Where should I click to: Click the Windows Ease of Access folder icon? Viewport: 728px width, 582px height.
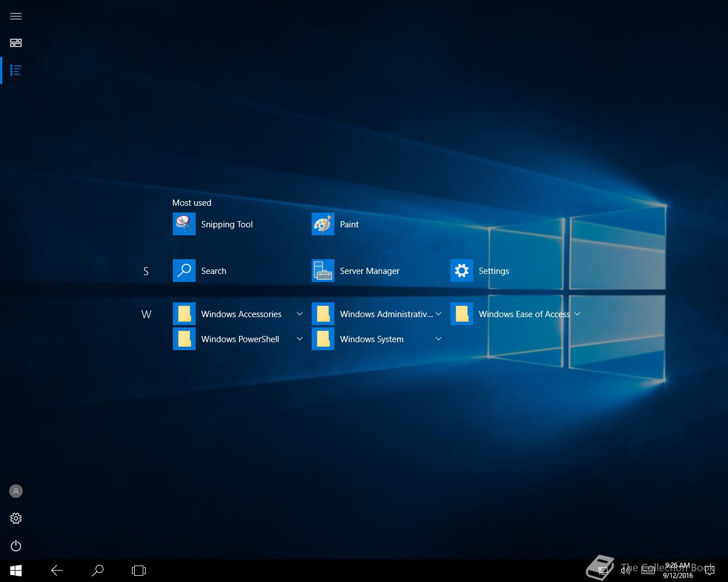[462, 314]
